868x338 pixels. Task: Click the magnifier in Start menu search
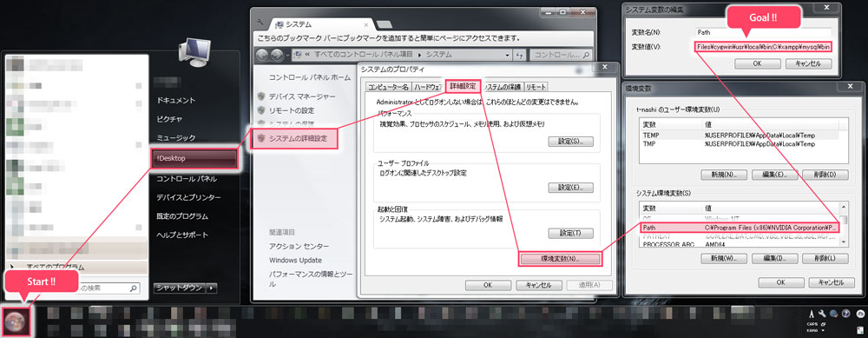pos(133,288)
